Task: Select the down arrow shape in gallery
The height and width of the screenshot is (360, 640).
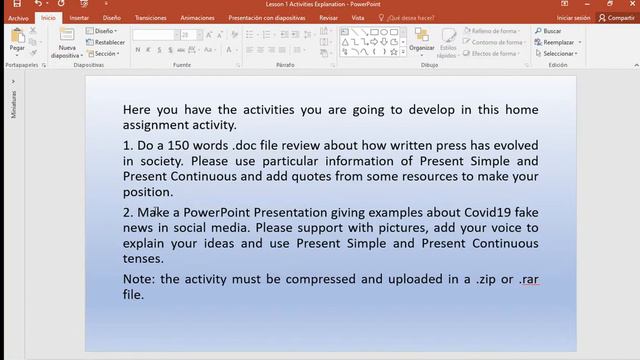Action: tap(384, 42)
